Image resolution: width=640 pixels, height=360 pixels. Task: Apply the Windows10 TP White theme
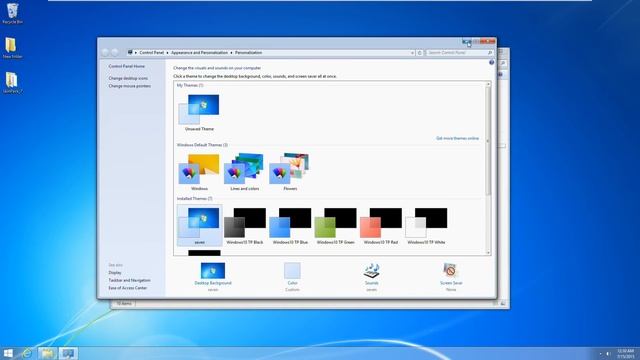point(426,223)
